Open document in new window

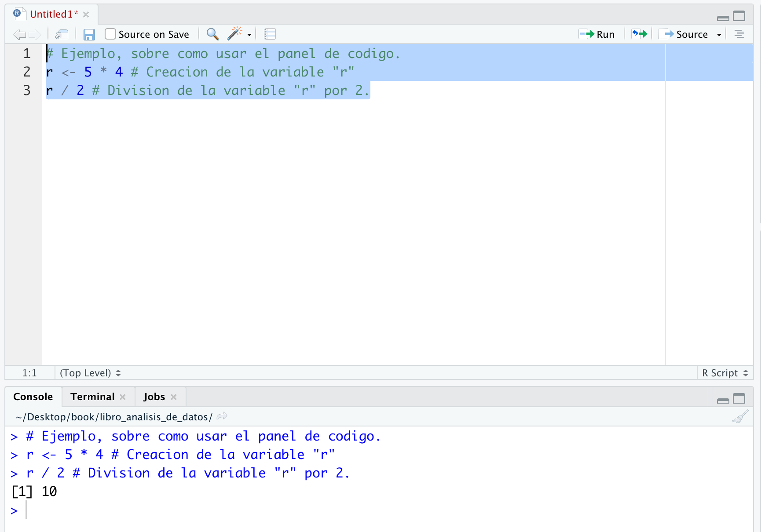62,34
